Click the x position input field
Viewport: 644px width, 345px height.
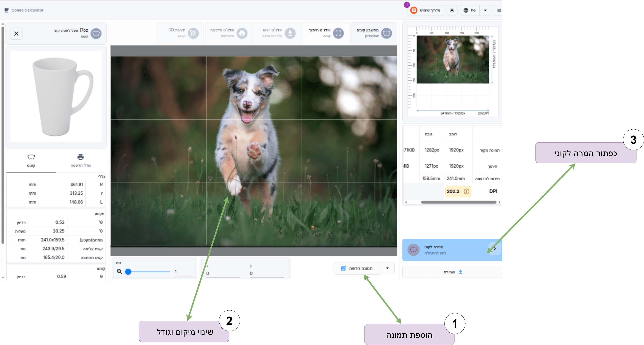click(x=223, y=273)
